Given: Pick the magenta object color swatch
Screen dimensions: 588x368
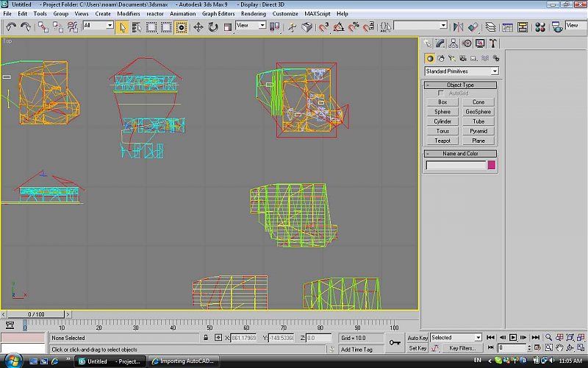Looking at the screenshot, I should 492,166.
